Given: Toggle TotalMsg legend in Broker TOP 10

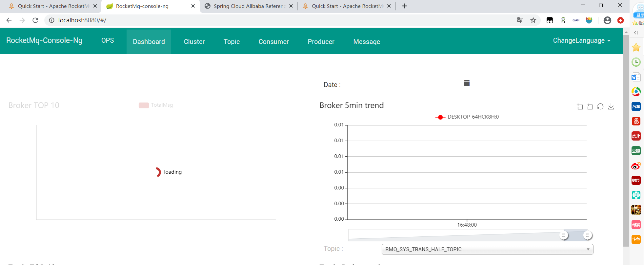Looking at the screenshot, I should (156, 105).
